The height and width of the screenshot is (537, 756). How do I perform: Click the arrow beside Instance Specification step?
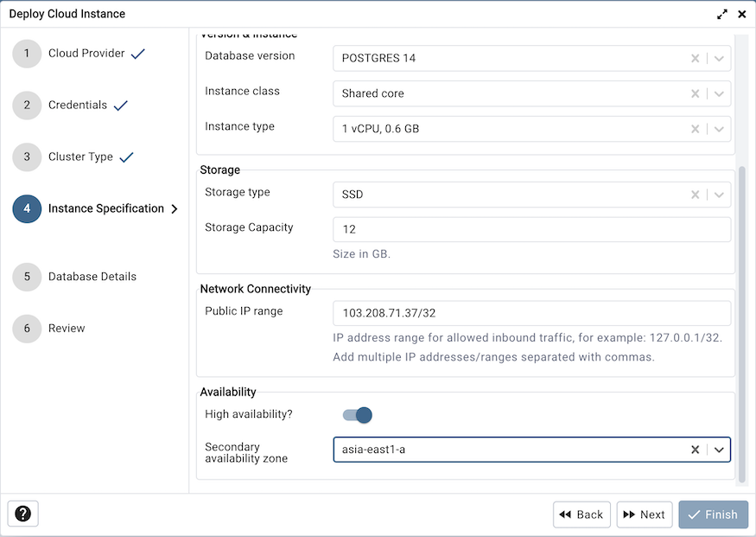(175, 208)
